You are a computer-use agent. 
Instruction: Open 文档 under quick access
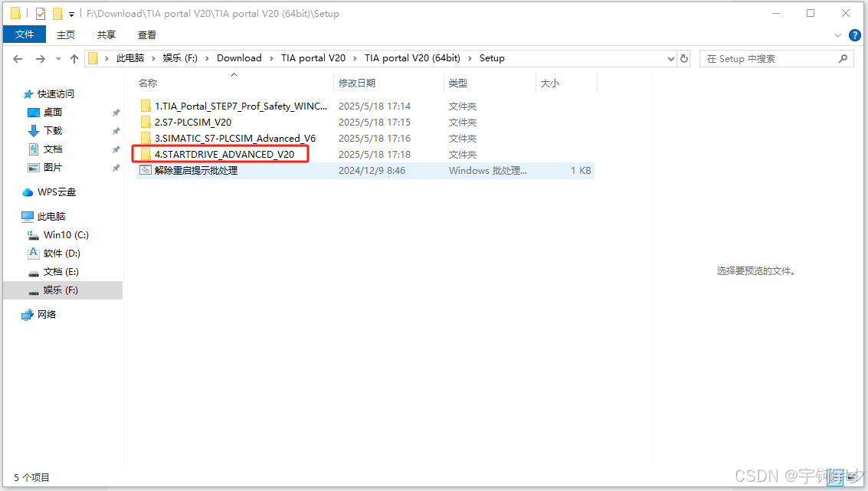[53, 149]
